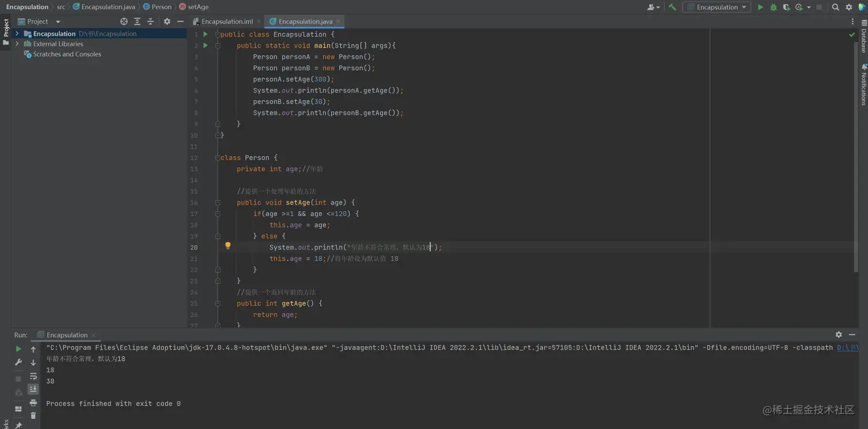Expand more run options arrow beside profiler
The height and width of the screenshot is (429, 868).
[809, 7]
